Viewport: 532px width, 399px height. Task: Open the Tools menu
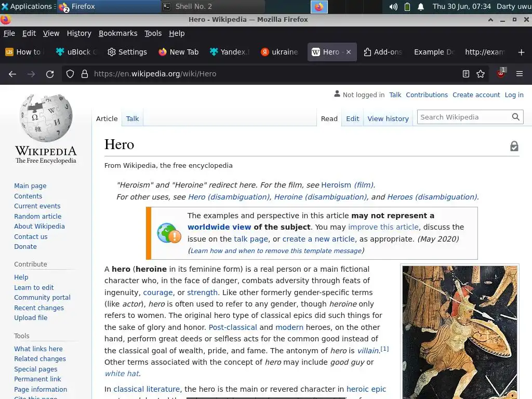pos(153,33)
